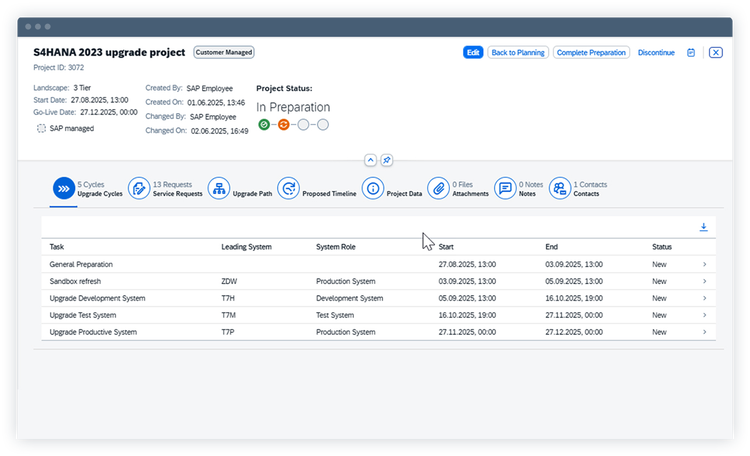Click the Discontinue link
Image resolution: width=750 pixels, height=456 pixels.
click(656, 53)
